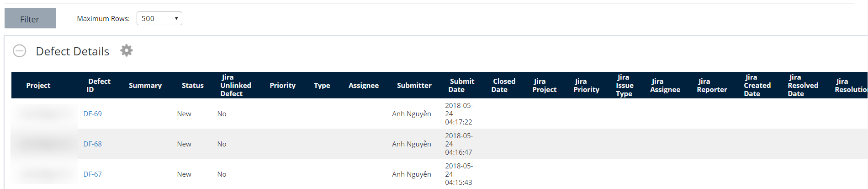Open defect link DF-69
Viewport: 868px width, 189px height.
point(92,114)
